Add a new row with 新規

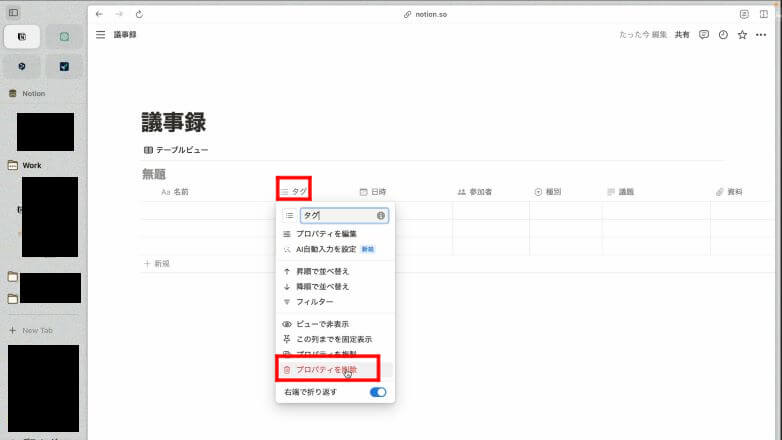point(157,263)
